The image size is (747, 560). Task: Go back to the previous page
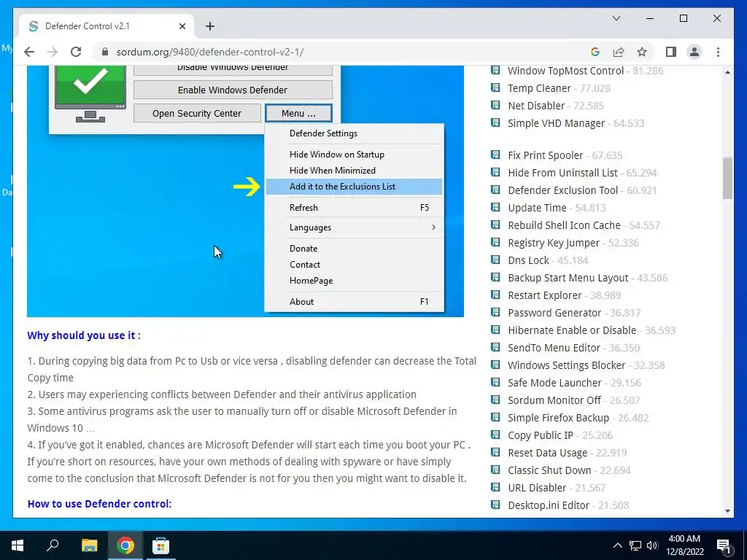(x=29, y=52)
